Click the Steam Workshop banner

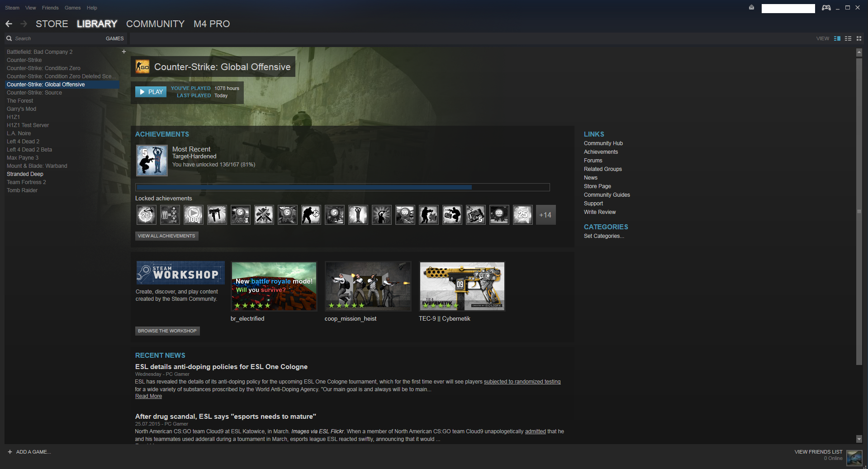coord(180,273)
